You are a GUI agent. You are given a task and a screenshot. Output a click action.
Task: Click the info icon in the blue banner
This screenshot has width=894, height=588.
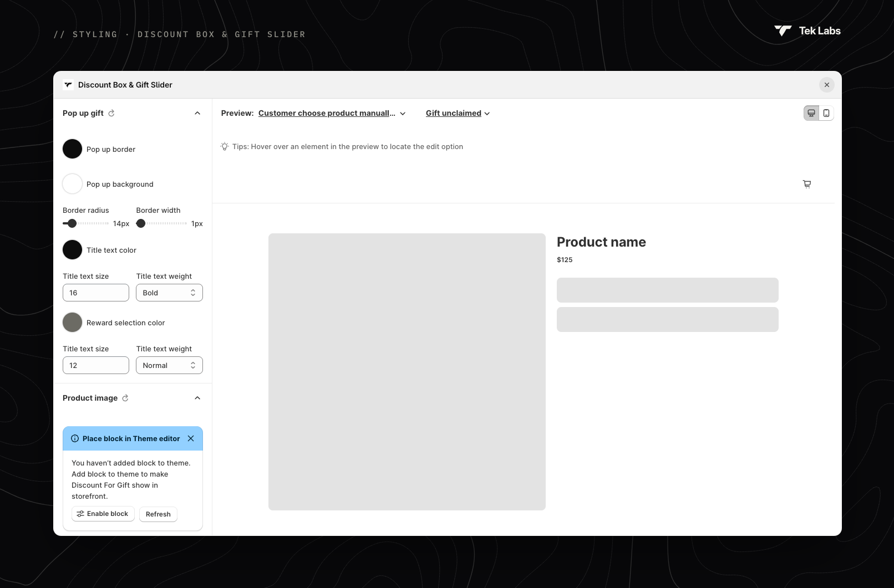pos(75,438)
